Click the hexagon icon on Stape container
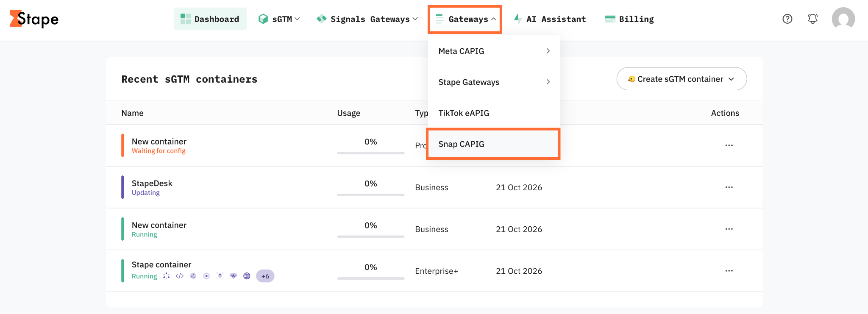This screenshot has height=314, width=868. (206, 276)
